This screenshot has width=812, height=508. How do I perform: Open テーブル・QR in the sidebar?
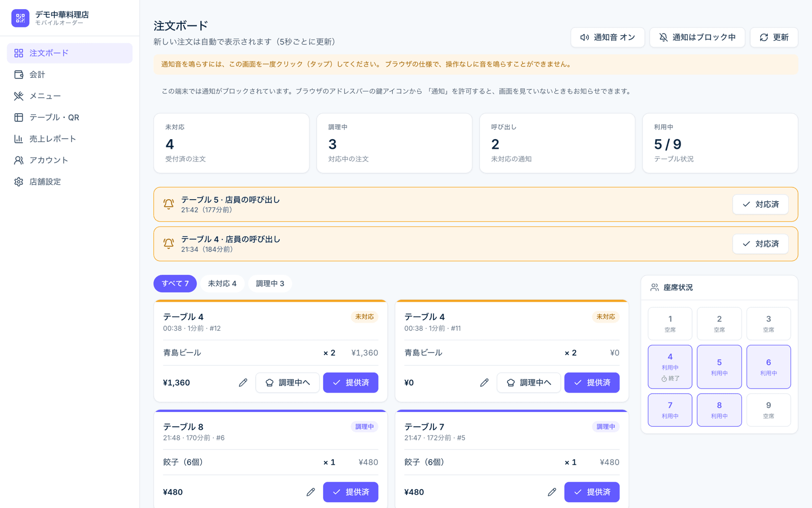coord(70,117)
